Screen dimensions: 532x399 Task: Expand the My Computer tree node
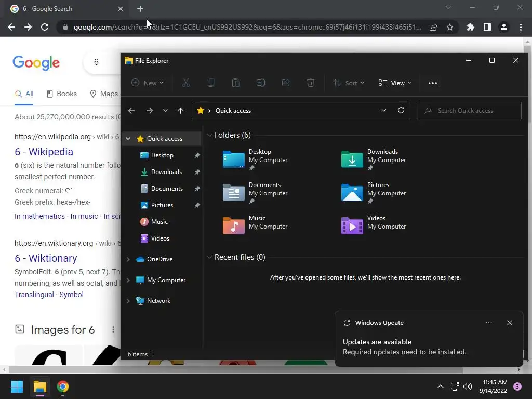coord(128,280)
